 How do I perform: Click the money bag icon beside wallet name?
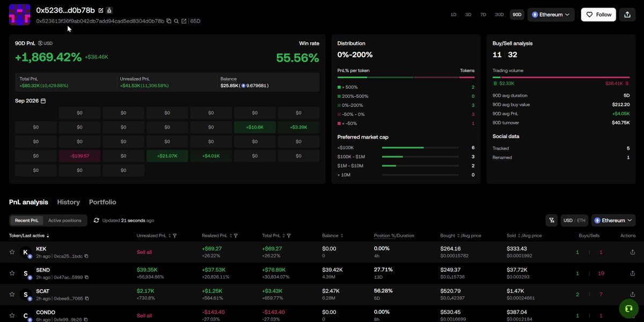point(109,10)
